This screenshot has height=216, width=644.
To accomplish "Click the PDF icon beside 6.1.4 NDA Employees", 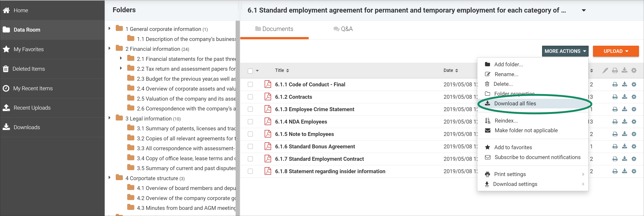I will [268, 122].
